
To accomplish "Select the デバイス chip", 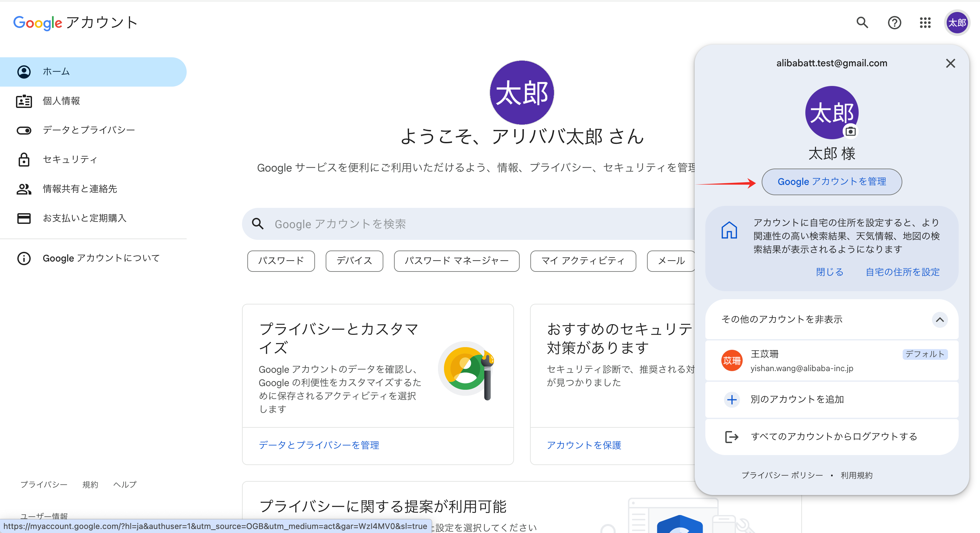I will (x=354, y=261).
